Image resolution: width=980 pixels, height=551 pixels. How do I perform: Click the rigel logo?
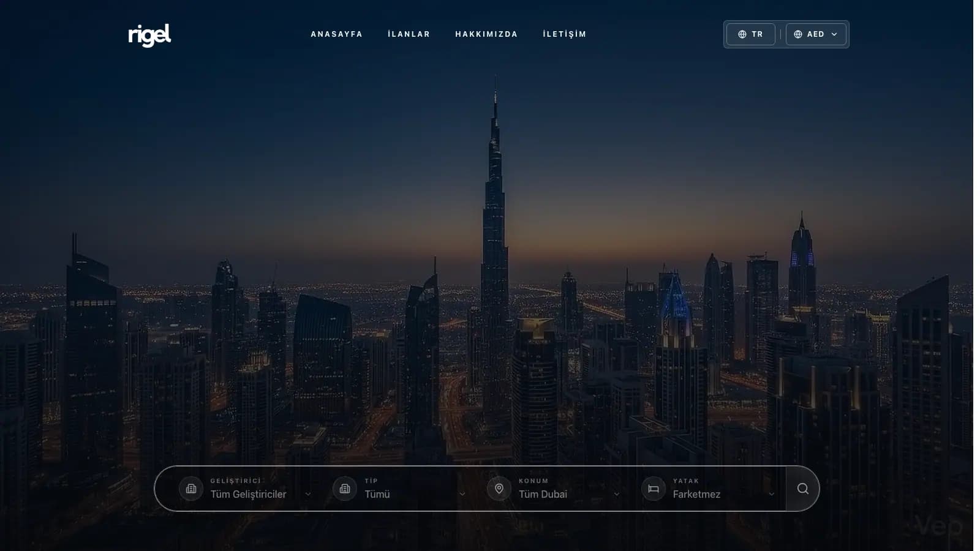[x=149, y=36]
